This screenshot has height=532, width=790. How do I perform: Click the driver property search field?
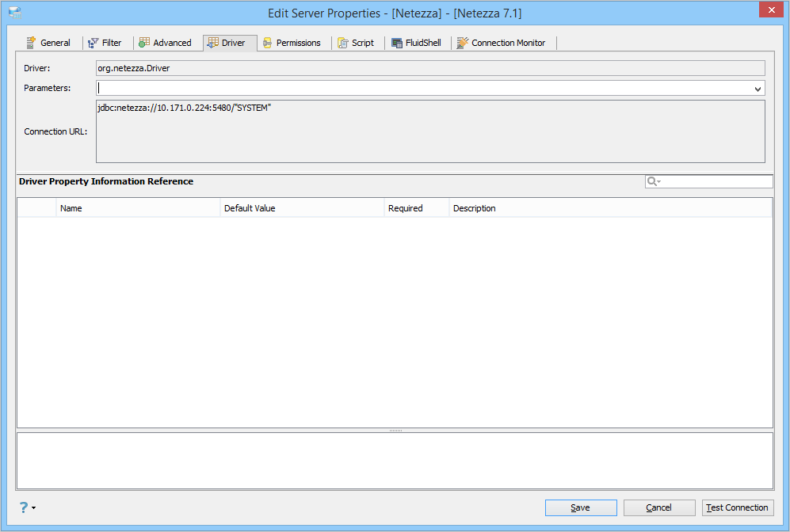tap(709, 181)
